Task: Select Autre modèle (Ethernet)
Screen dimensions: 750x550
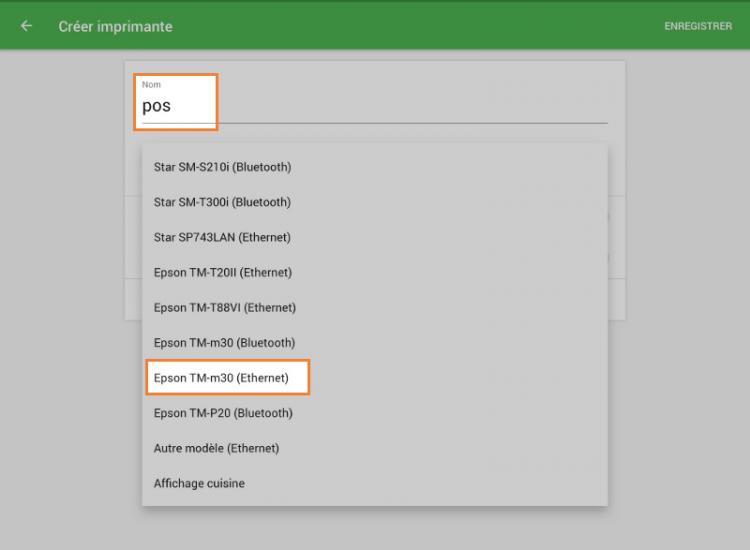Action: 216,448
